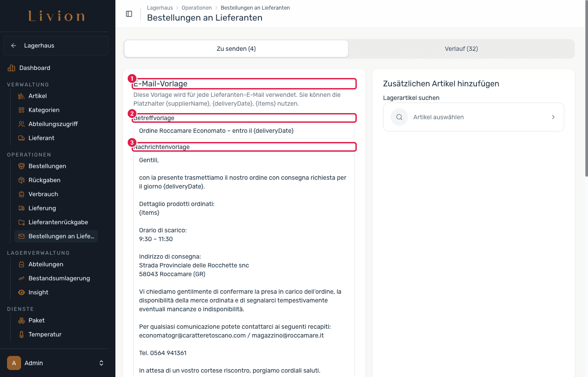This screenshot has width=588, height=377.
Task: Open Verbrauch menu item
Action: pos(43,194)
